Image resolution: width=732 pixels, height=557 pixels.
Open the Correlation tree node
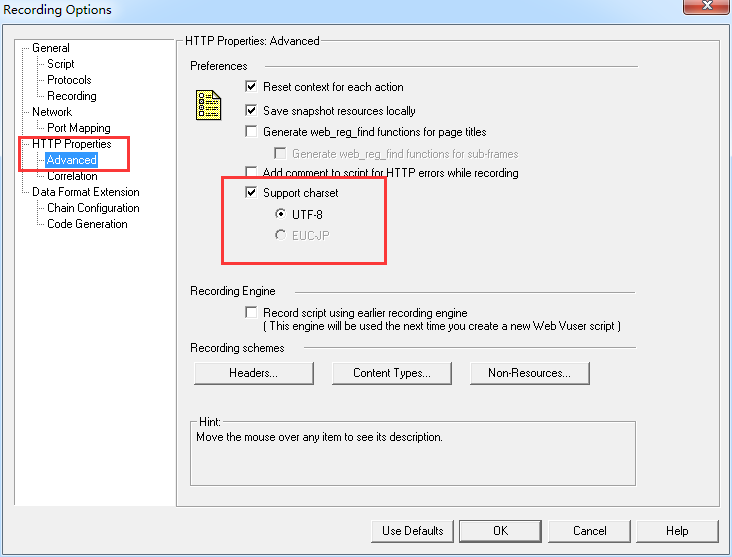coord(72,176)
